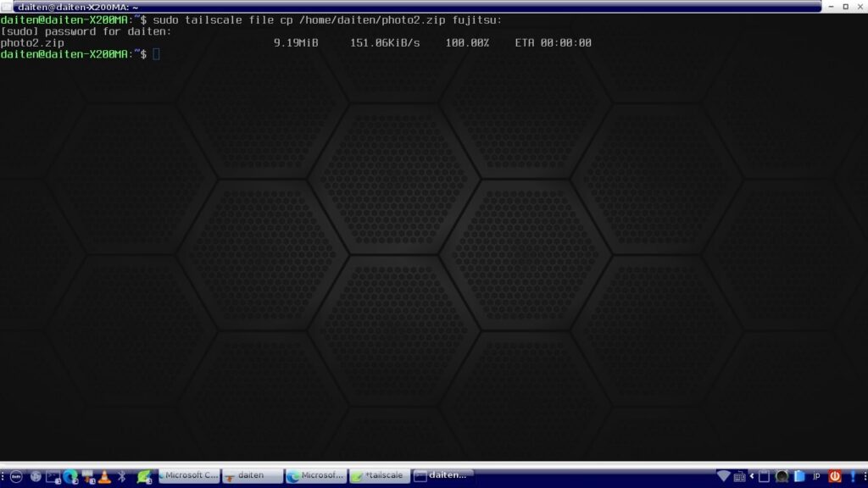The image size is (868, 488).
Task: Open the Wi-Fi network tray icon
Action: [723, 476]
